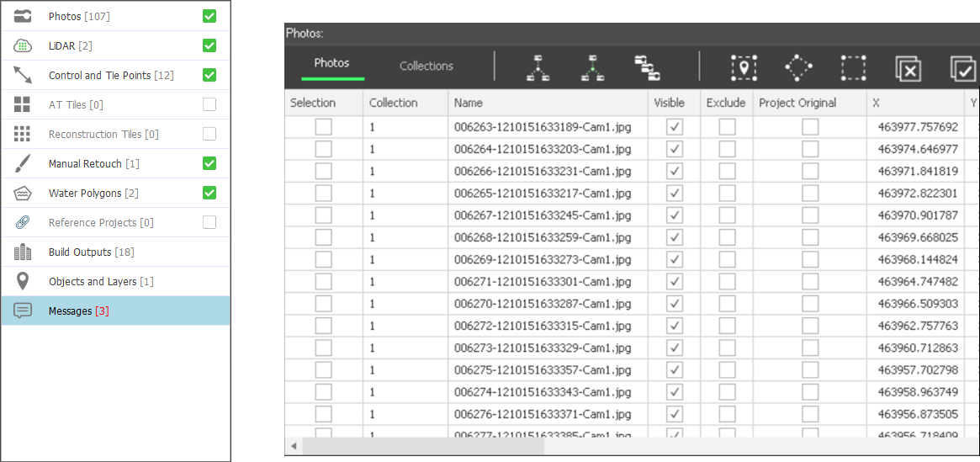Click the Water Polygons layer icon
Viewport: 980px width, 462px height.
(23, 194)
